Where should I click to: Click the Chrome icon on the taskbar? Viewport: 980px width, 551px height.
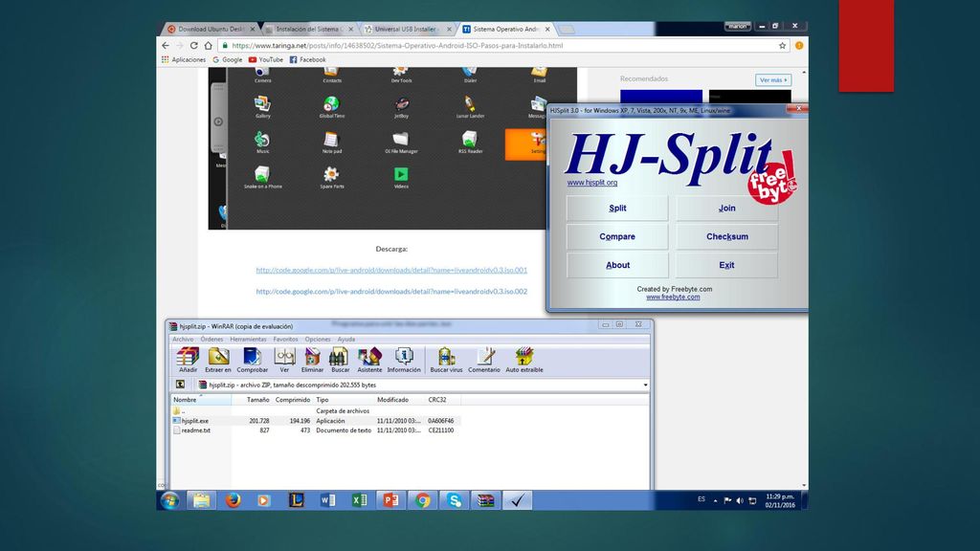coord(422,500)
